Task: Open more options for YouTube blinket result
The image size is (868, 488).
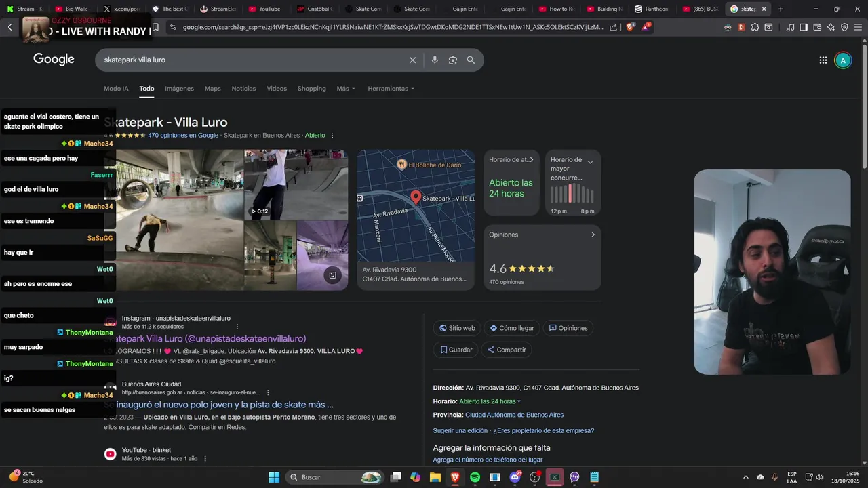Action: point(205,459)
